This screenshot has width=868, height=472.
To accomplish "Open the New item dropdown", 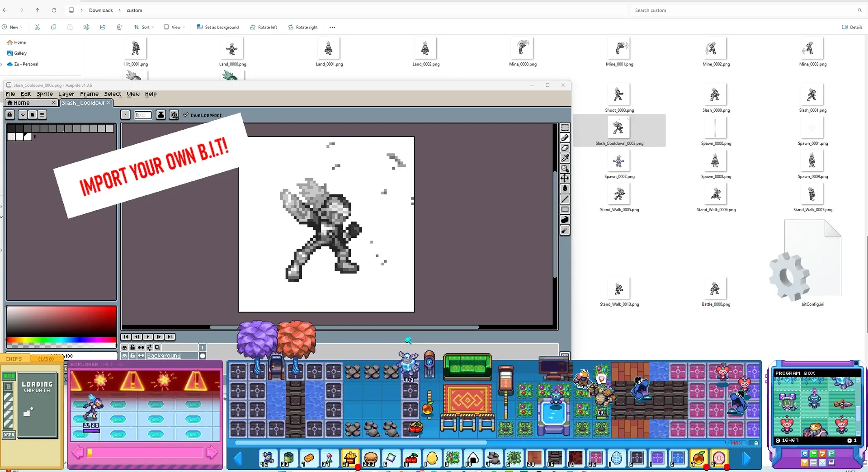I will (12, 27).
